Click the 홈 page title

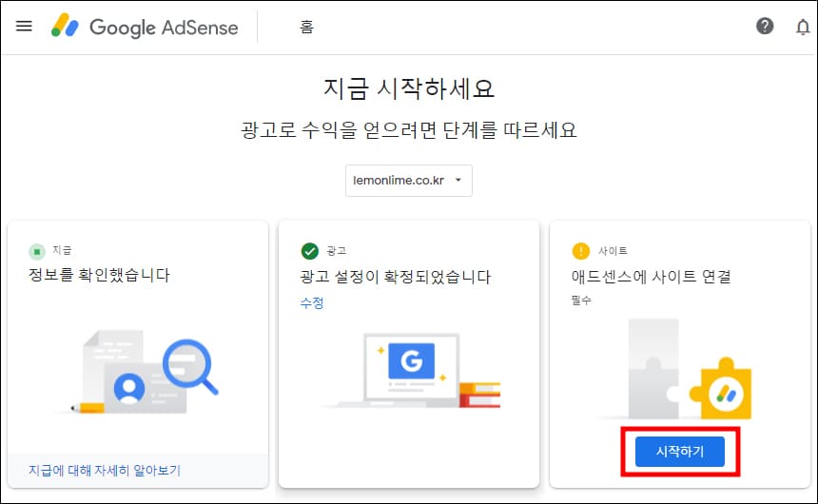tap(306, 27)
